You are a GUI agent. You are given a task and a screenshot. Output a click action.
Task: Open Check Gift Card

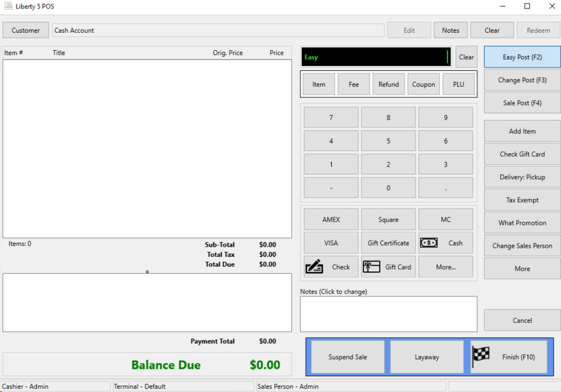pos(522,154)
